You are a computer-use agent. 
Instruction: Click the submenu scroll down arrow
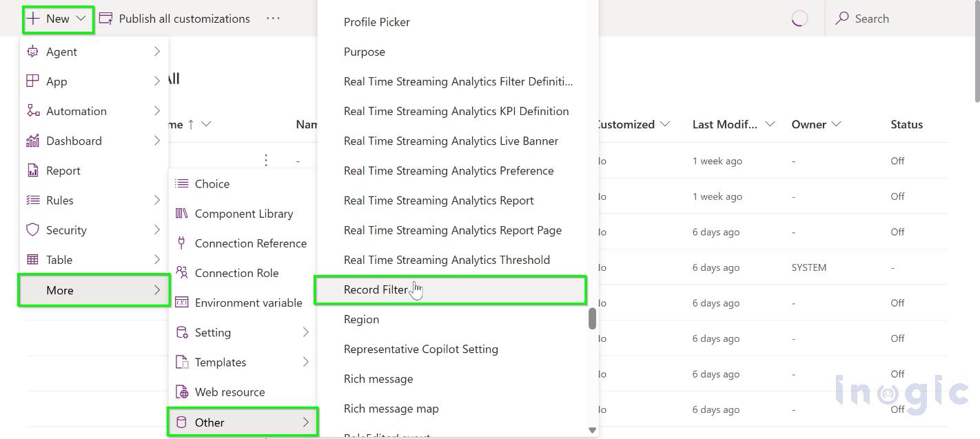click(592, 430)
